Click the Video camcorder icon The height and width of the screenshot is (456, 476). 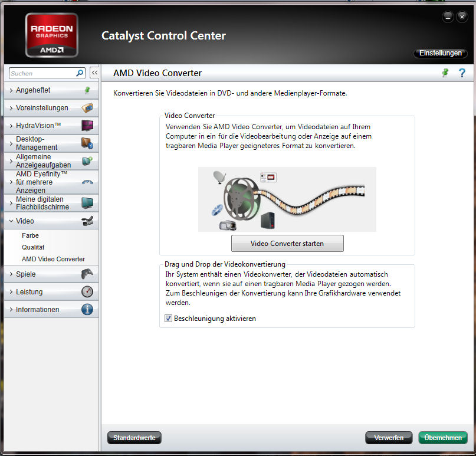tap(87, 221)
